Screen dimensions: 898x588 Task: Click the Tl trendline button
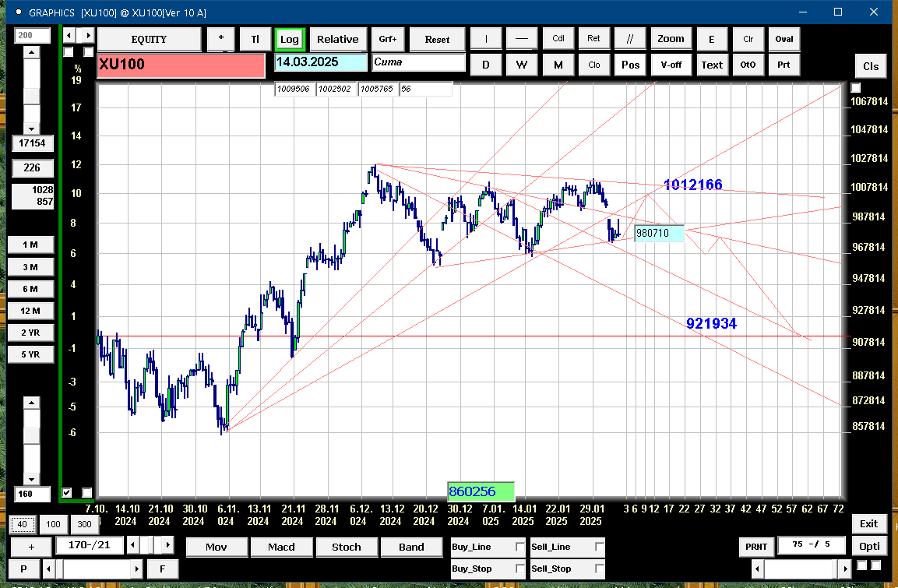click(255, 39)
